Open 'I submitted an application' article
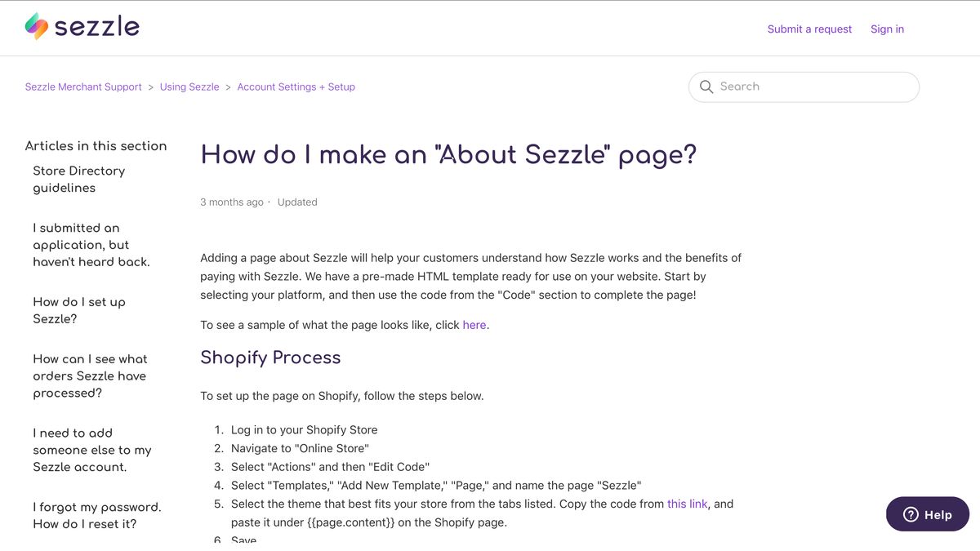 point(91,245)
